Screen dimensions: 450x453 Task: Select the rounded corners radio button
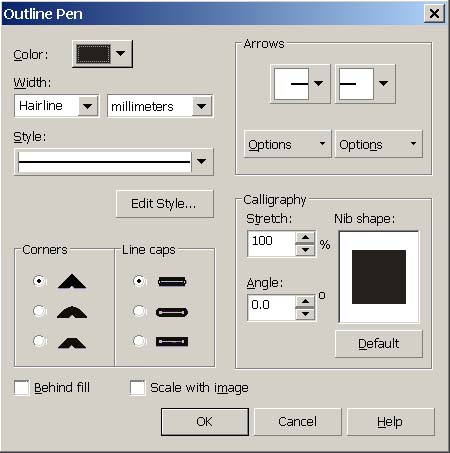39,311
